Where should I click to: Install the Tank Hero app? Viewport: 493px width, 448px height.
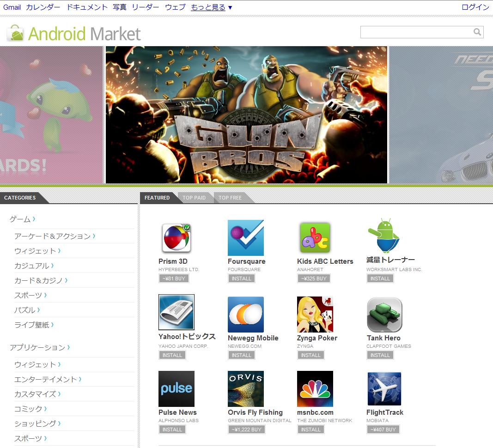tap(380, 355)
